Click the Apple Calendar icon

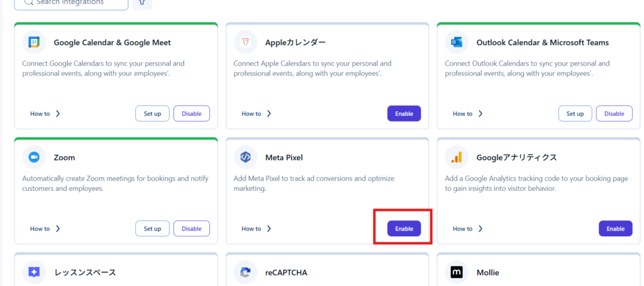(245, 42)
